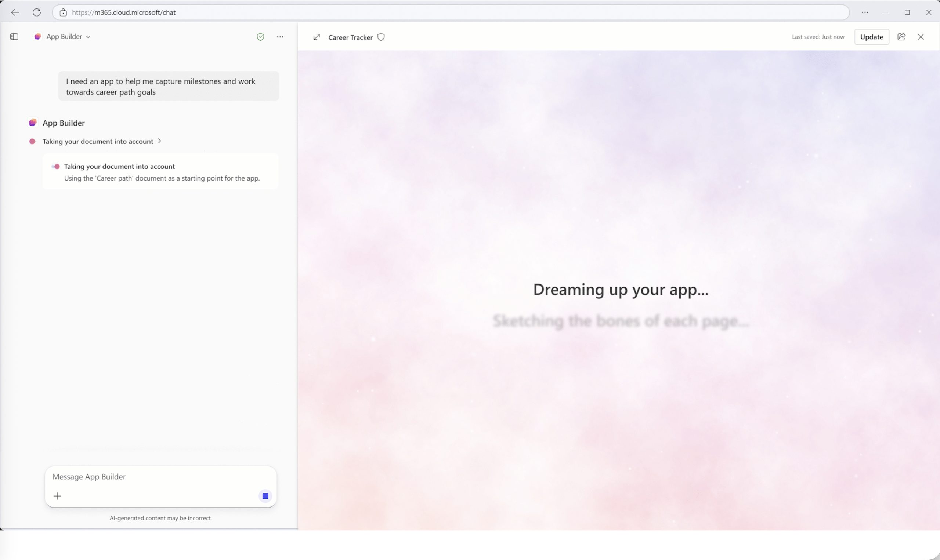Toggle the chat sidebar panel
Screen dimensions: 940x560
[14, 36]
